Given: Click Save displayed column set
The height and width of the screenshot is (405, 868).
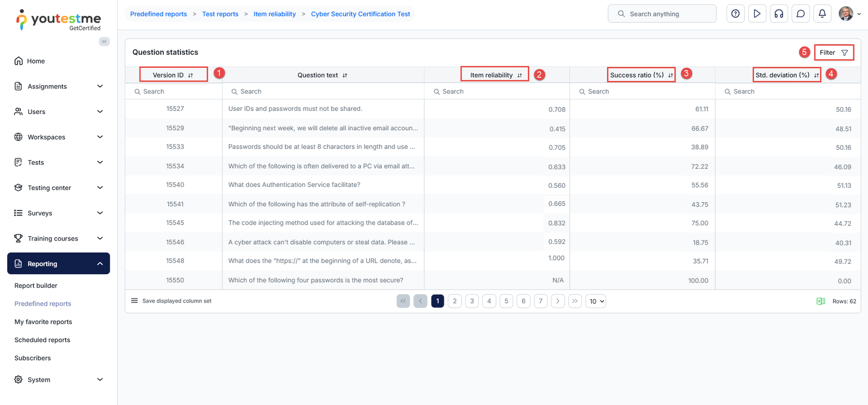Looking at the screenshot, I should (x=176, y=301).
